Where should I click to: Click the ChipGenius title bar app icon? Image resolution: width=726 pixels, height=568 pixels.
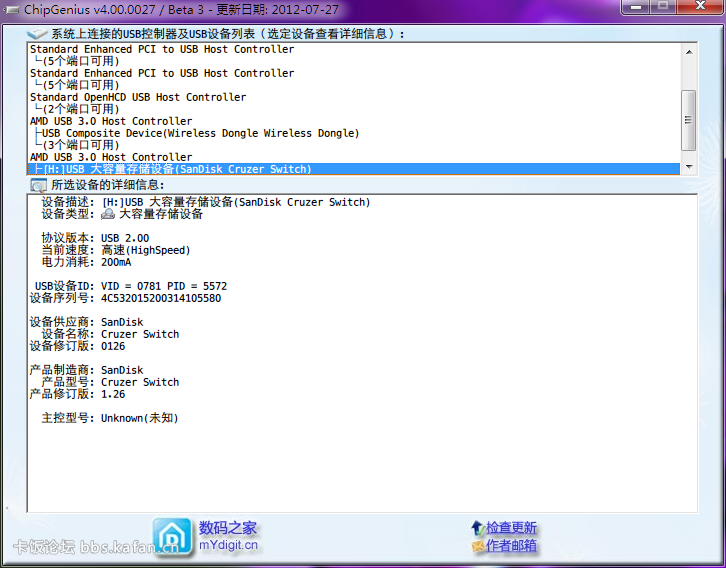pyautogui.click(x=11, y=9)
